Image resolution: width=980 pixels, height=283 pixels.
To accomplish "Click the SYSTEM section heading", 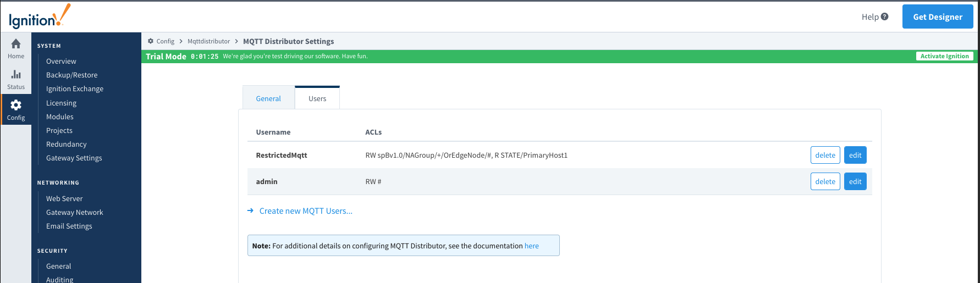I will point(49,46).
